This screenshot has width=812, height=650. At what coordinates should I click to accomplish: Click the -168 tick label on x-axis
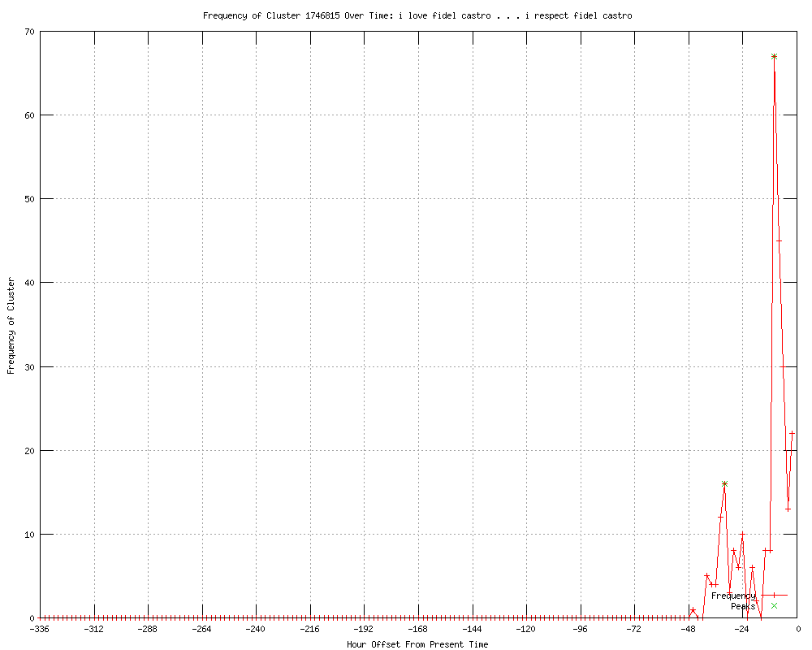pyautogui.click(x=418, y=629)
